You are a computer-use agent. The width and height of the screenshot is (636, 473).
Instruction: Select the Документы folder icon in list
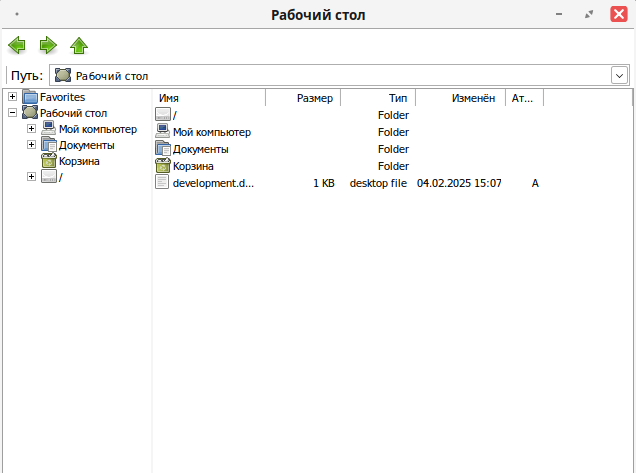tap(163, 149)
